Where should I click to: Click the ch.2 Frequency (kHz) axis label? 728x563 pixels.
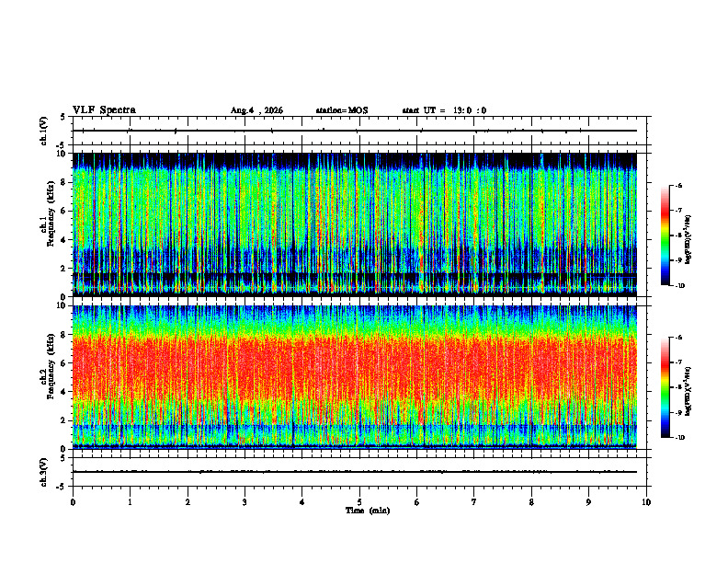(x=48, y=377)
